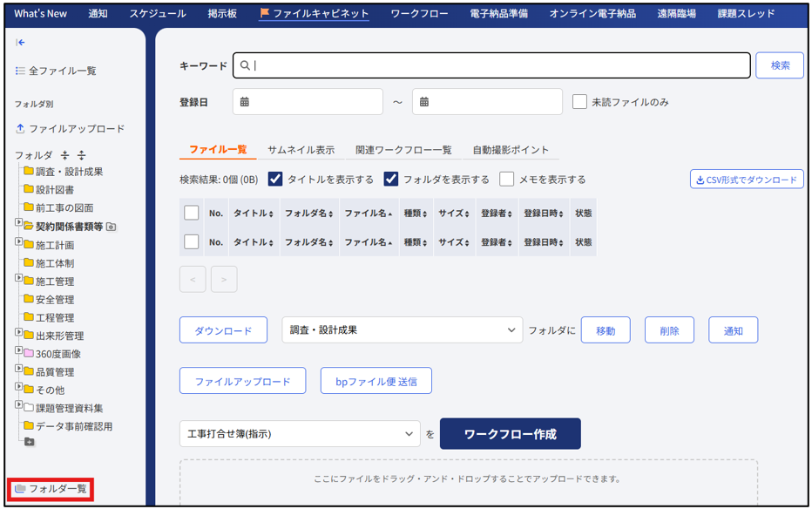The image size is (812, 509).
Task: Open 電子納品準備 in the top navigation
Action: click(498, 13)
